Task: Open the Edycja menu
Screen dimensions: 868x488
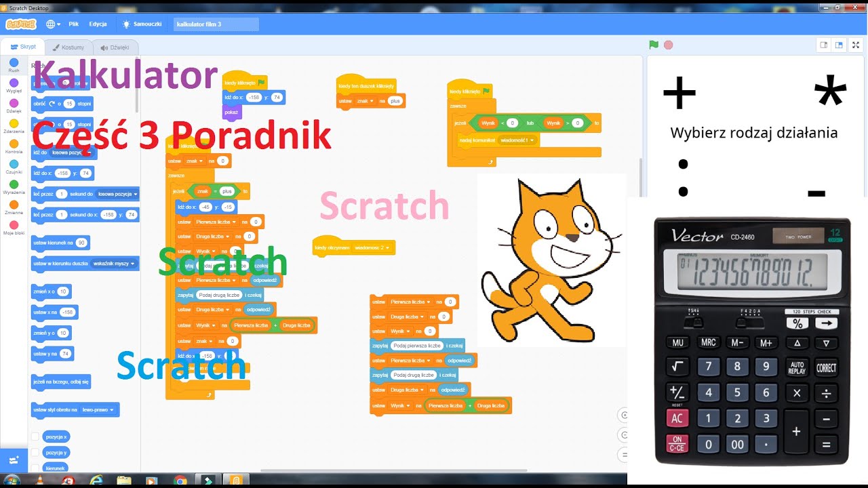Action: [x=98, y=24]
